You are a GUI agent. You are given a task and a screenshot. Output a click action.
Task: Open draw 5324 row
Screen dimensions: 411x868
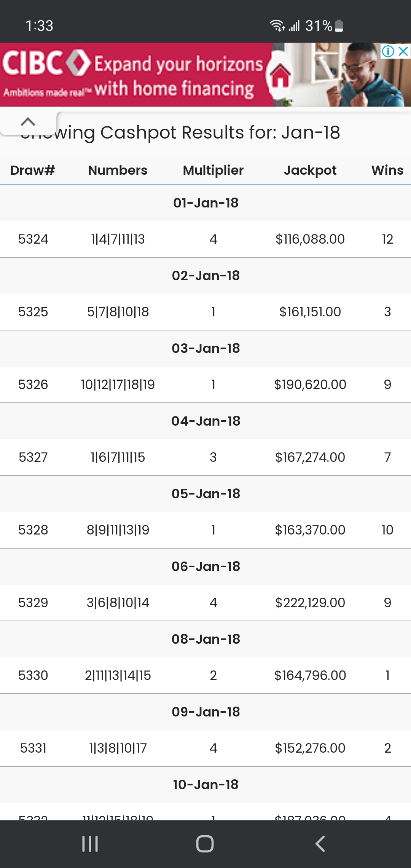point(205,239)
